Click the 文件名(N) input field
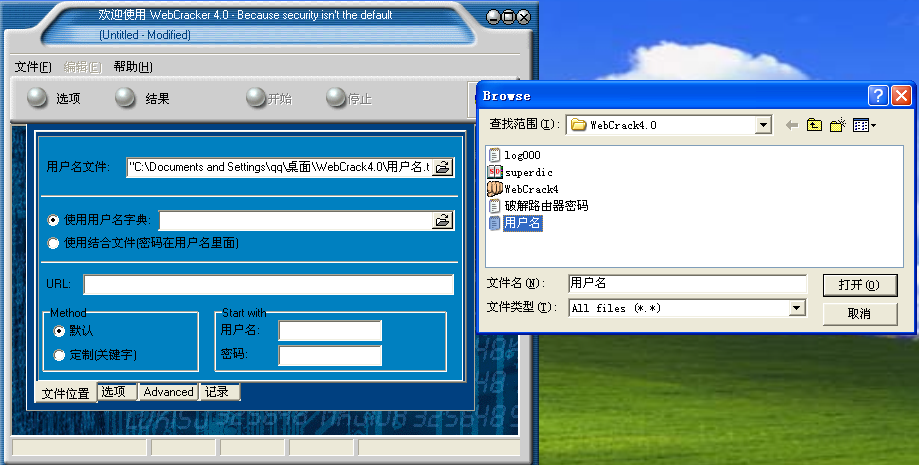 point(687,283)
